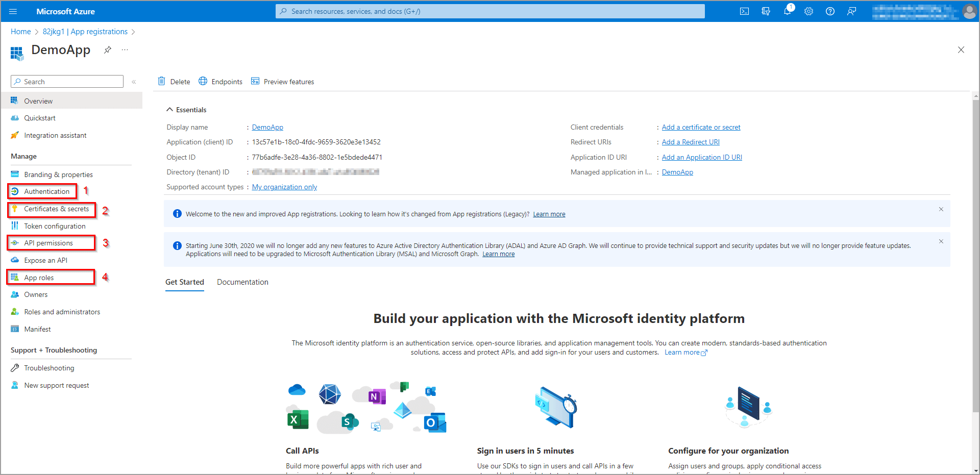This screenshot has width=980, height=475.
Task: Open the portal hamburger menu
Action: pyautogui.click(x=13, y=11)
